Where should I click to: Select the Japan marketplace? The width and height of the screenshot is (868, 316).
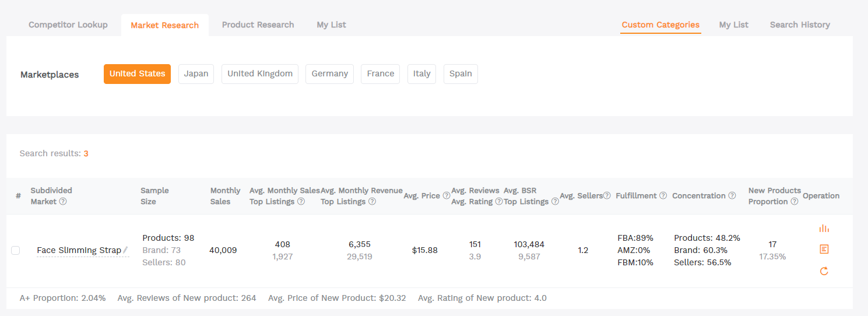coord(196,74)
